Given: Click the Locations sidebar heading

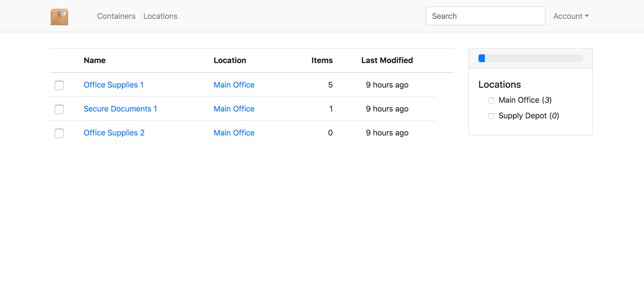Looking at the screenshot, I should coord(499,85).
